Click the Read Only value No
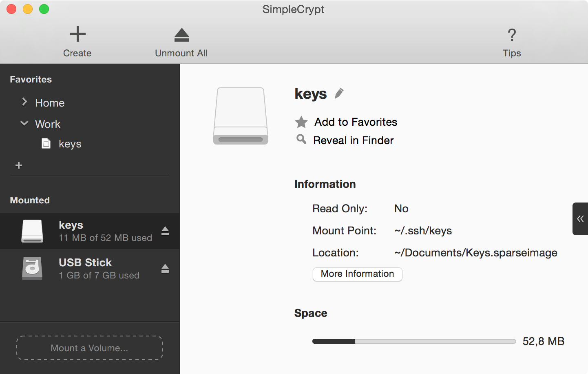Screen dimensions: 588x374 click(x=401, y=209)
